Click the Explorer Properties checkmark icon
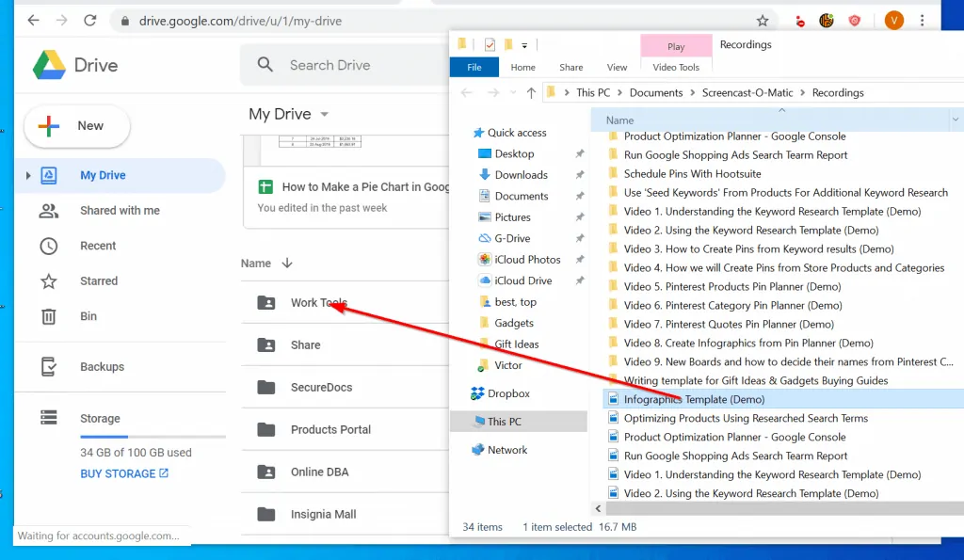 [490, 45]
